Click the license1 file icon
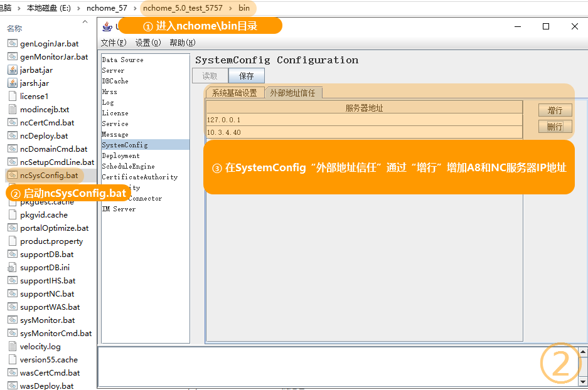Image resolution: width=588 pixels, height=390 pixels. coord(12,97)
